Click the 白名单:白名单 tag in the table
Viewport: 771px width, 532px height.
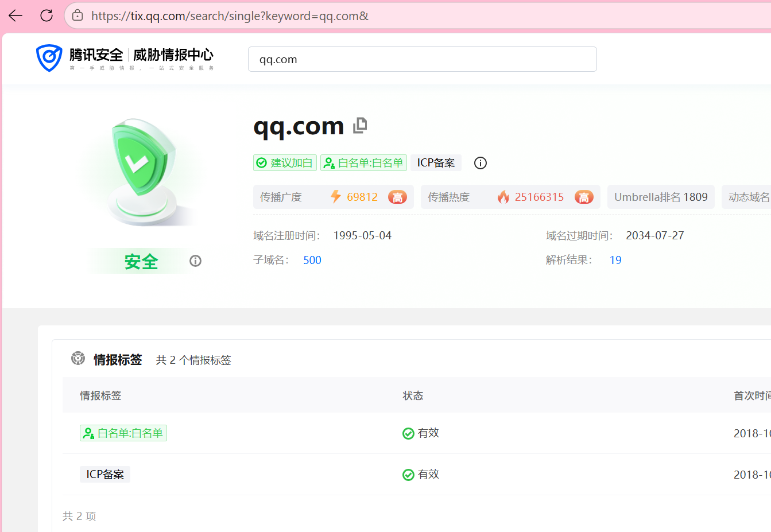point(123,433)
